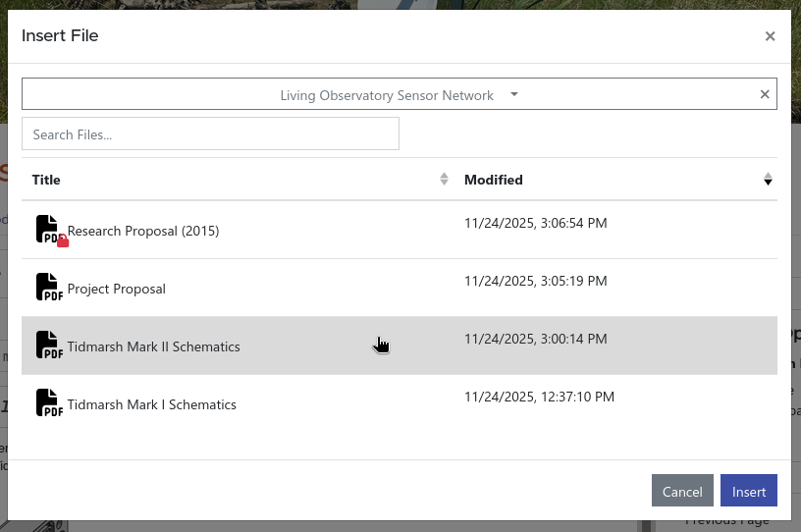The width and height of the screenshot is (801, 532).
Task: Select the 3:00:14 PM modified timestamp row
Action: [x=535, y=339]
